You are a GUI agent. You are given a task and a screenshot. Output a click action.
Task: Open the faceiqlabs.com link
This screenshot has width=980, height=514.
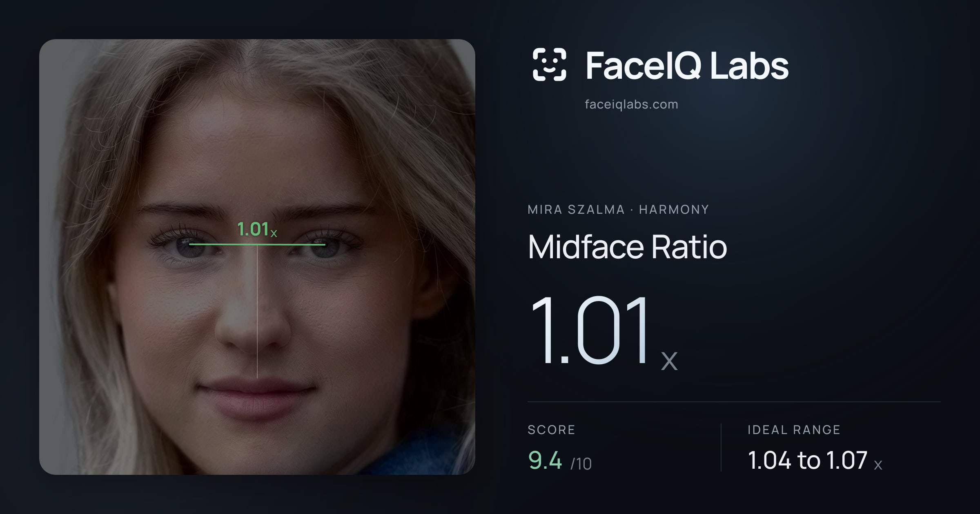click(631, 104)
